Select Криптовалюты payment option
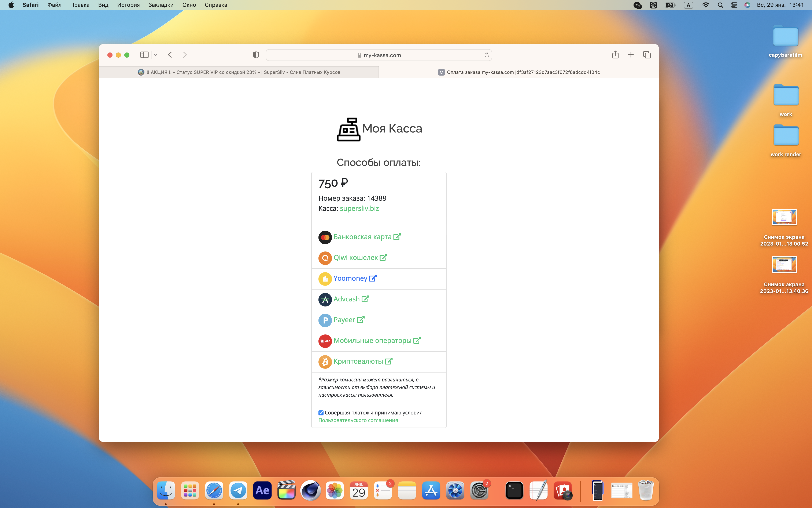 363,362
